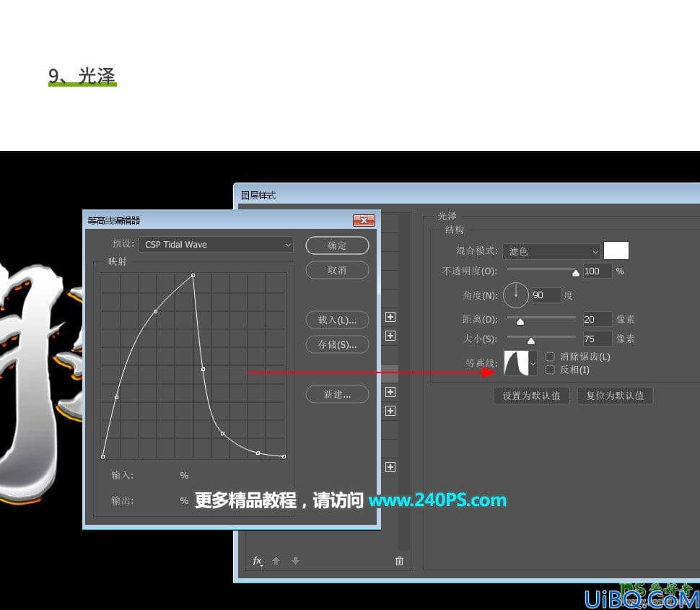Click 复位为默认值 button
The width and height of the screenshot is (700, 610).
coord(615,396)
